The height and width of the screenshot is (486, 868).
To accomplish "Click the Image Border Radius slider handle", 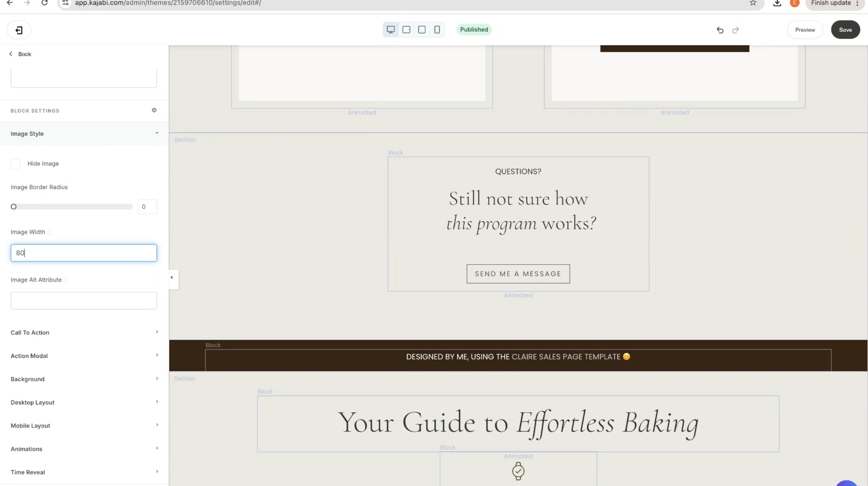I will pos(14,207).
